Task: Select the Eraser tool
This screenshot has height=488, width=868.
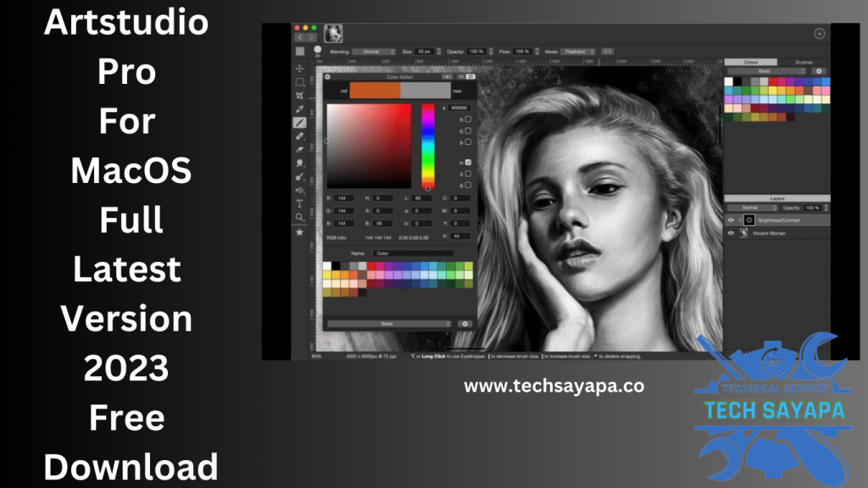Action: (299, 149)
